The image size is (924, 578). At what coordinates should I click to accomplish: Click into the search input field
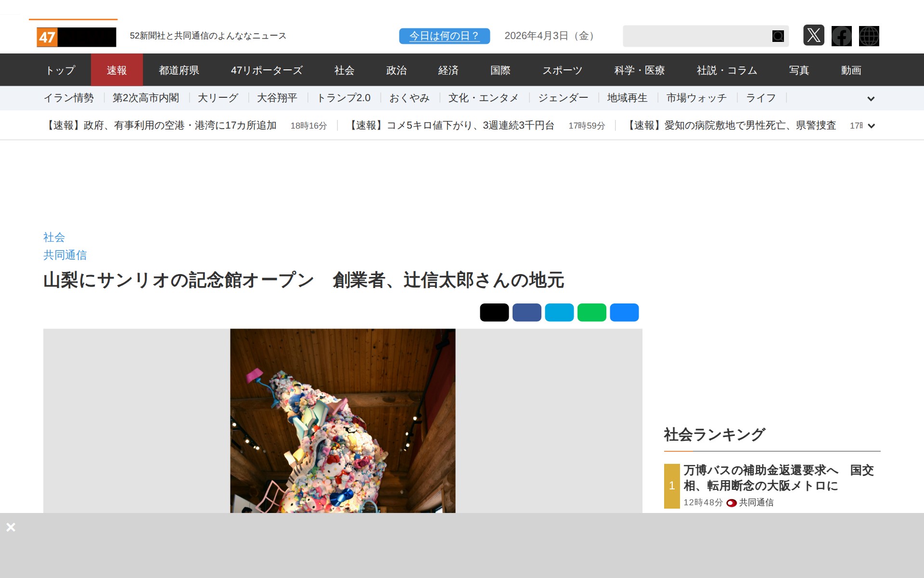pyautogui.click(x=695, y=36)
